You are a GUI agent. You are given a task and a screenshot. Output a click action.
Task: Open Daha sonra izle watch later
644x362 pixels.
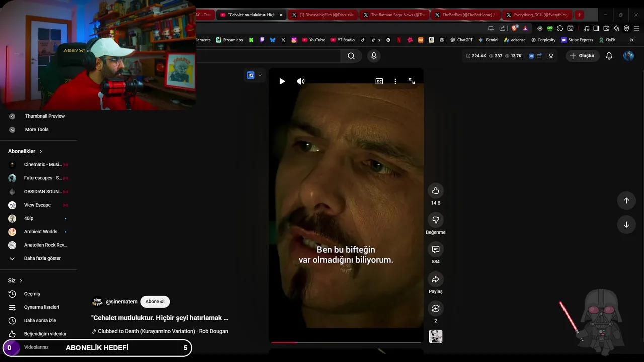coord(39,321)
